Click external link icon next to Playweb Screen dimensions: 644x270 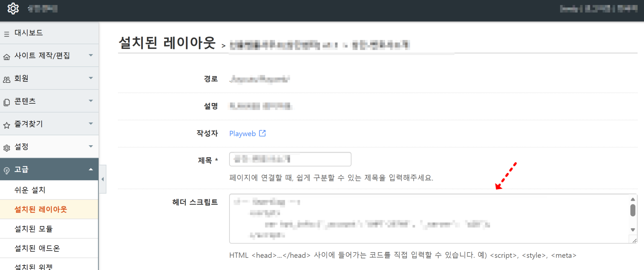(262, 133)
